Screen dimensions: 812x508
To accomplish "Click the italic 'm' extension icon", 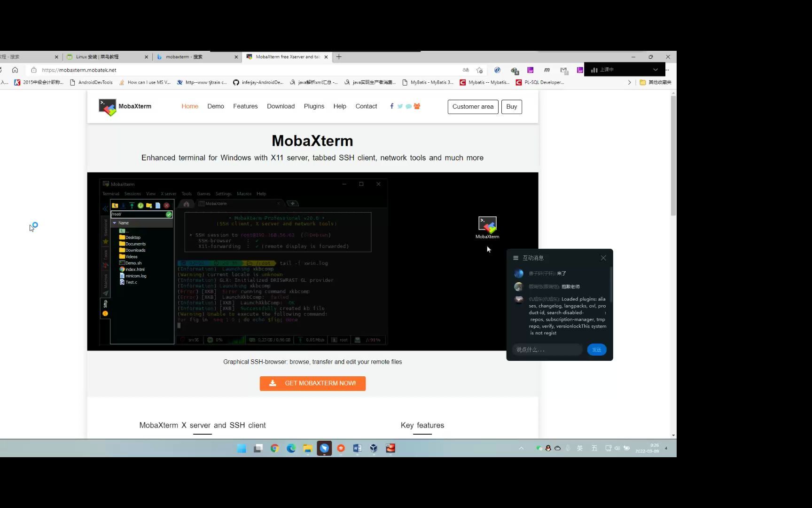I will pos(547,70).
